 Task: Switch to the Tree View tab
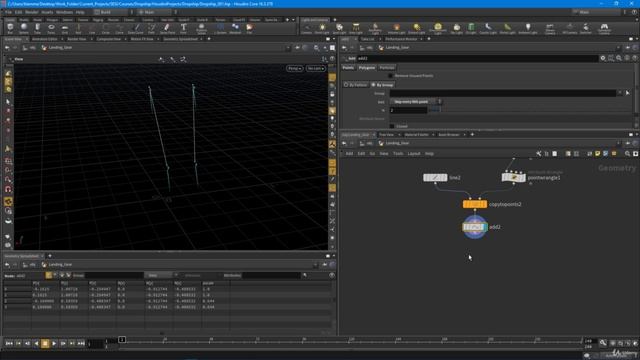click(x=387, y=135)
